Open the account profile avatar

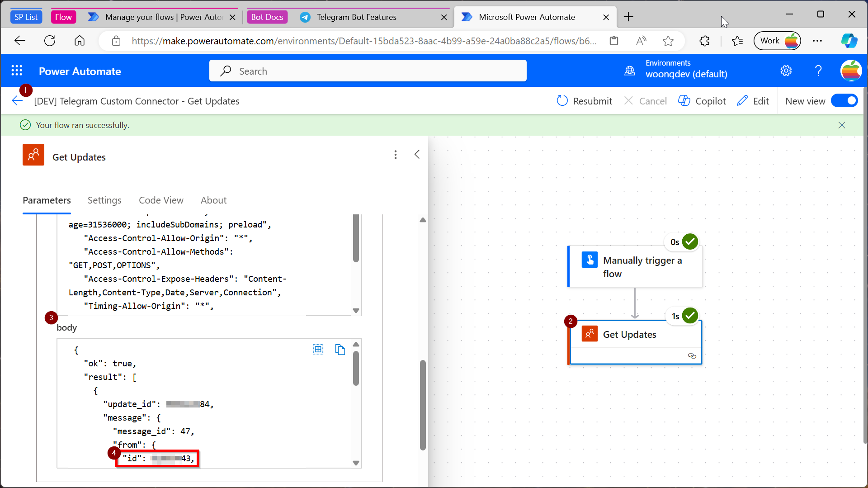[x=851, y=71]
